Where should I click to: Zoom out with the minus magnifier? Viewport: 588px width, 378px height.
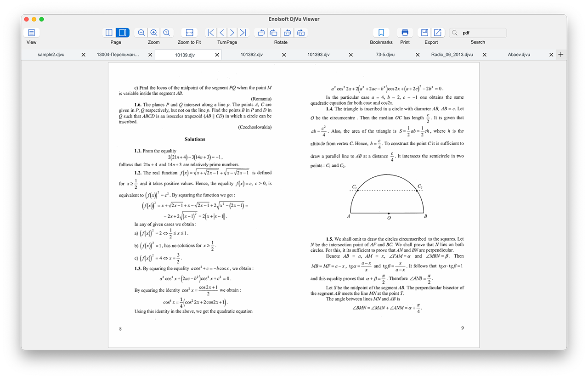point(141,33)
